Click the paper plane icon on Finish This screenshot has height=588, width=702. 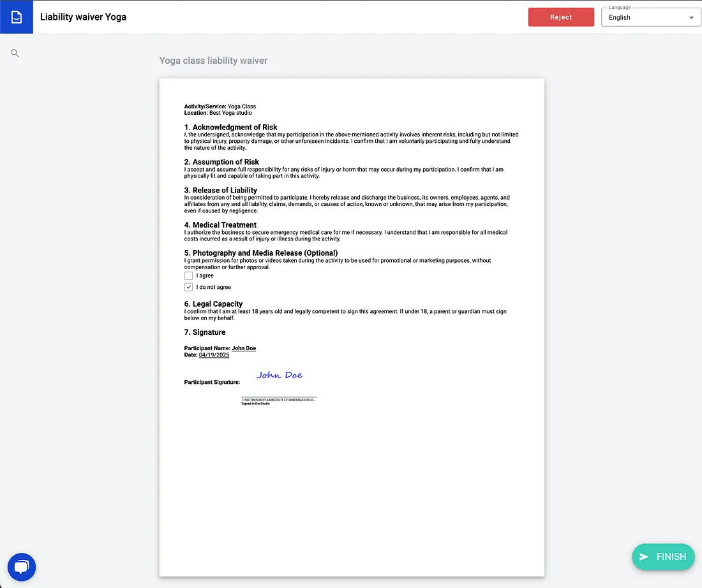point(644,557)
